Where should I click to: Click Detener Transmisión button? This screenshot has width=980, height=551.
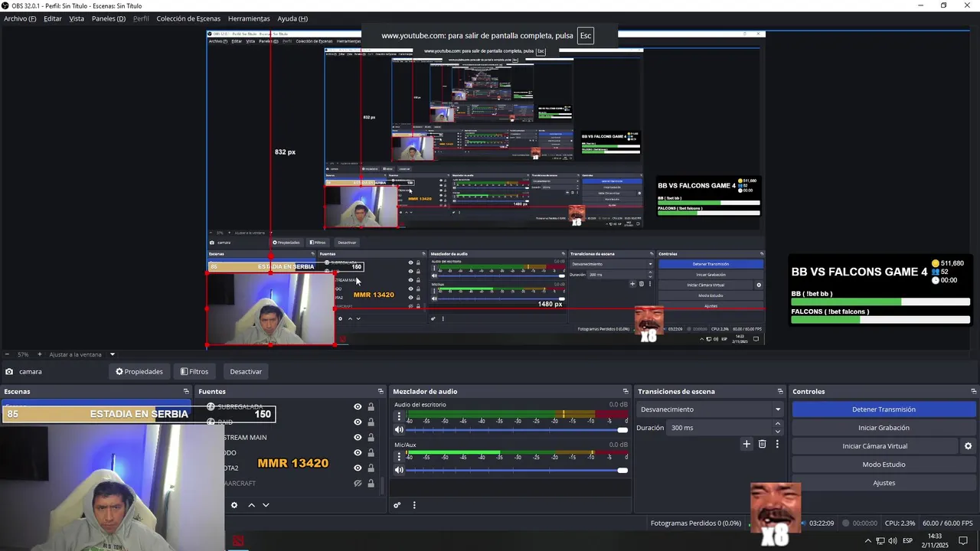click(884, 409)
